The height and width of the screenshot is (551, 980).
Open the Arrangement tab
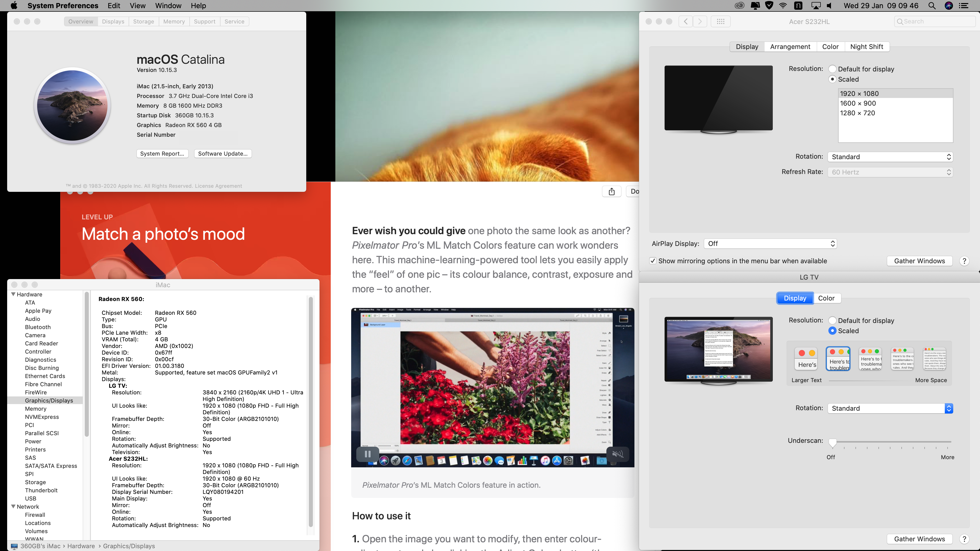(x=790, y=46)
